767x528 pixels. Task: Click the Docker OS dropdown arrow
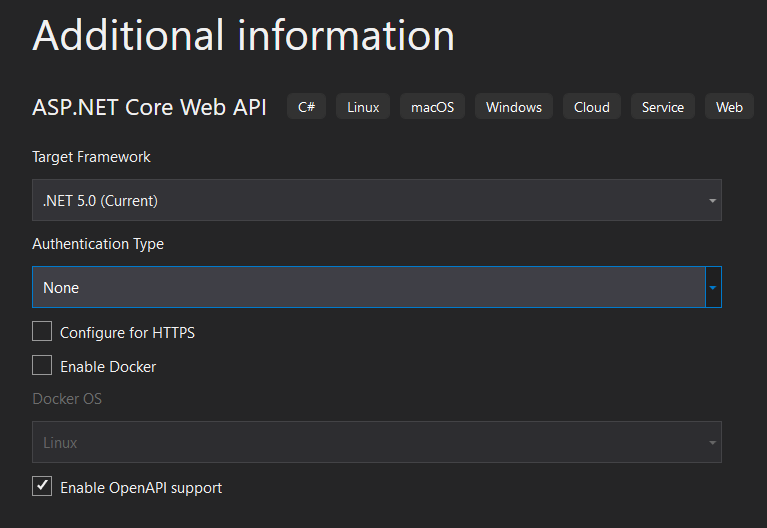point(712,442)
